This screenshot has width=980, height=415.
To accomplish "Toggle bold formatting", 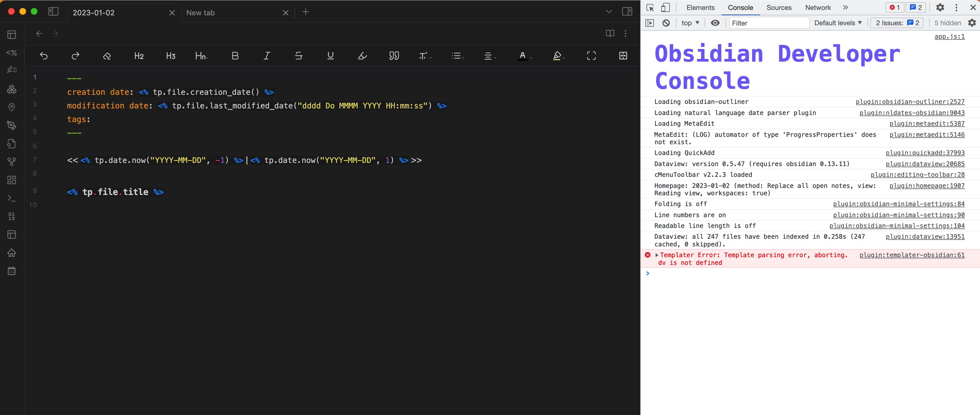I will [235, 56].
